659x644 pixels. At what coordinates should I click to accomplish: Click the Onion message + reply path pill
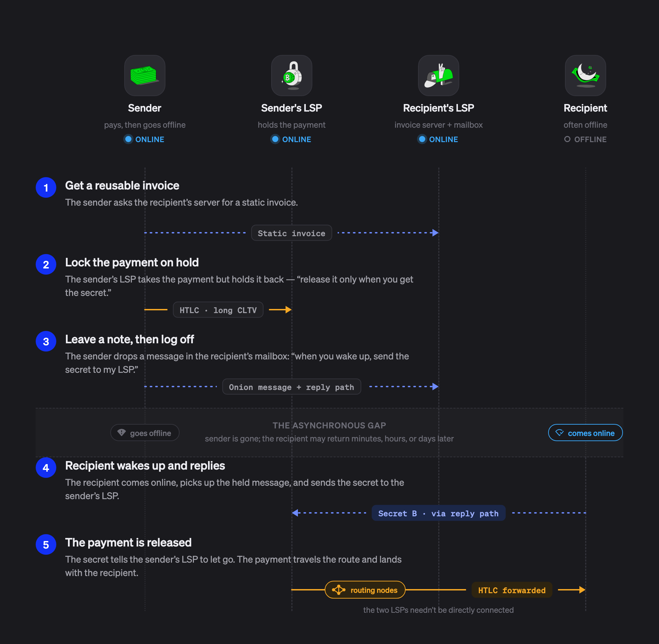[x=291, y=387]
